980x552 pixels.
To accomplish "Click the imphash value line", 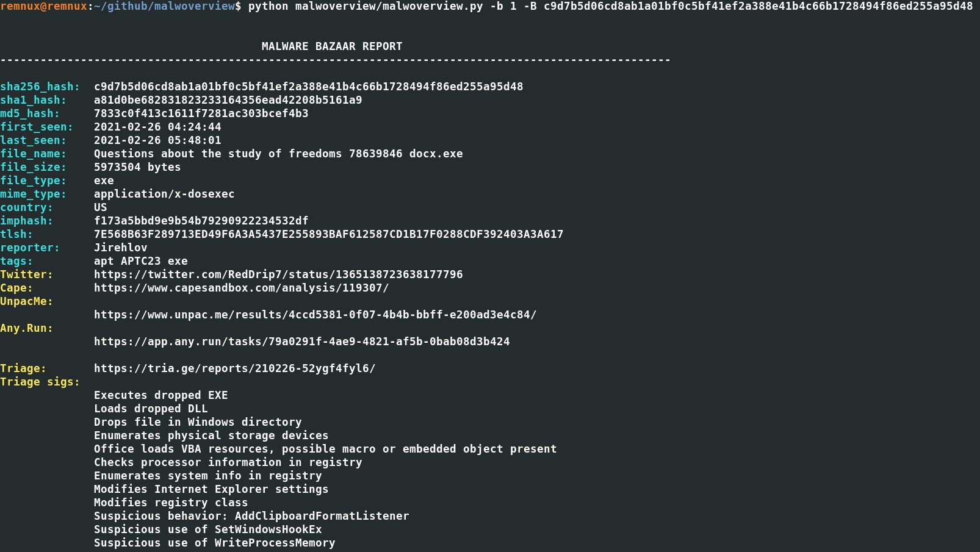I will [201, 221].
